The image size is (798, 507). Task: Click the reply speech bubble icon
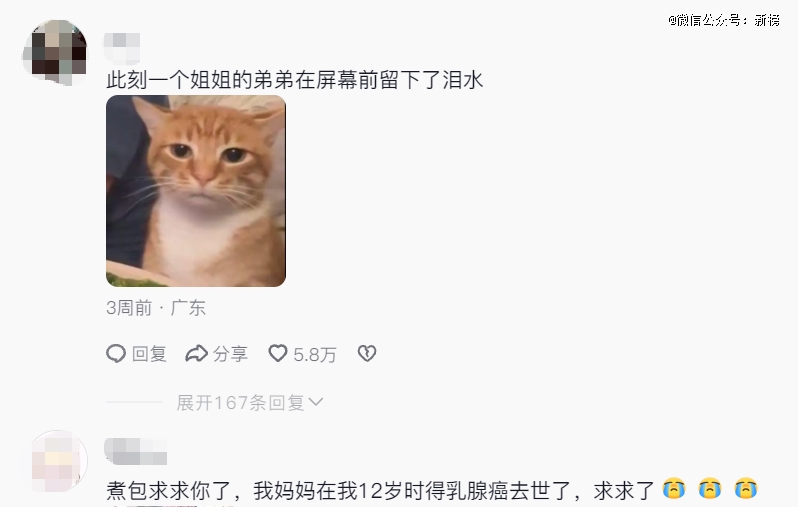[x=116, y=353]
